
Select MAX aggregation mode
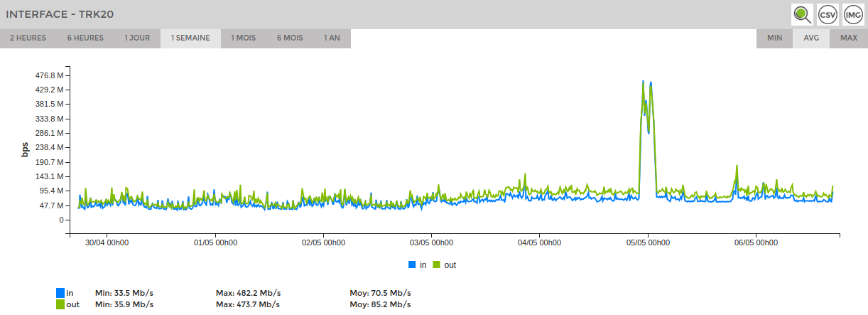coord(849,38)
